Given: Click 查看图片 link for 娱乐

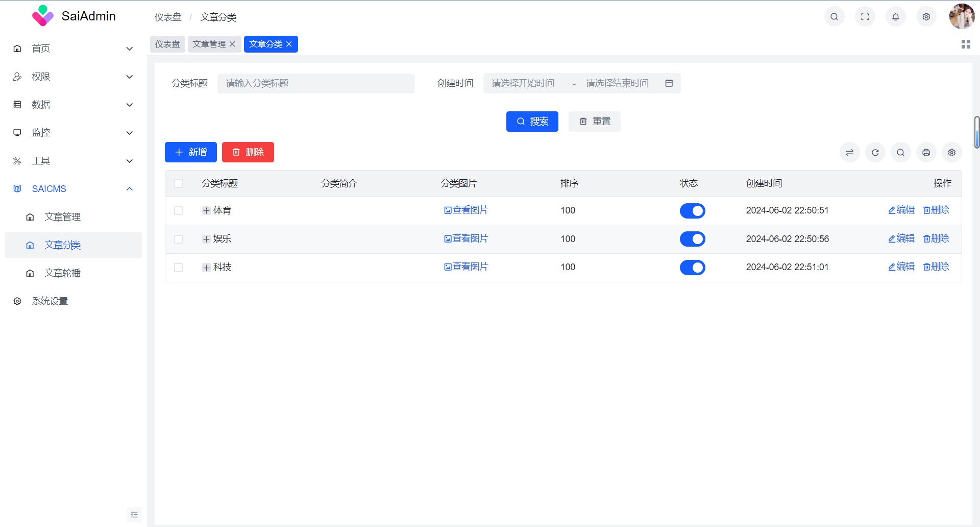Looking at the screenshot, I should (x=466, y=238).
